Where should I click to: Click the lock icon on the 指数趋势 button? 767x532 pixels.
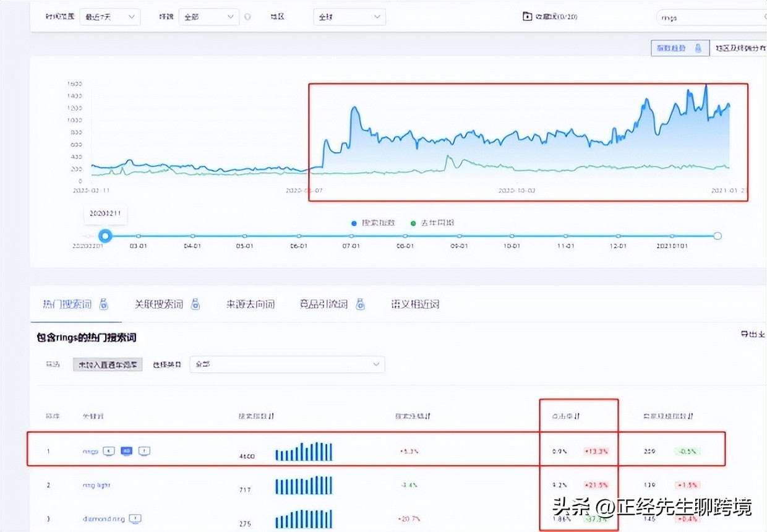click(698, 48)
